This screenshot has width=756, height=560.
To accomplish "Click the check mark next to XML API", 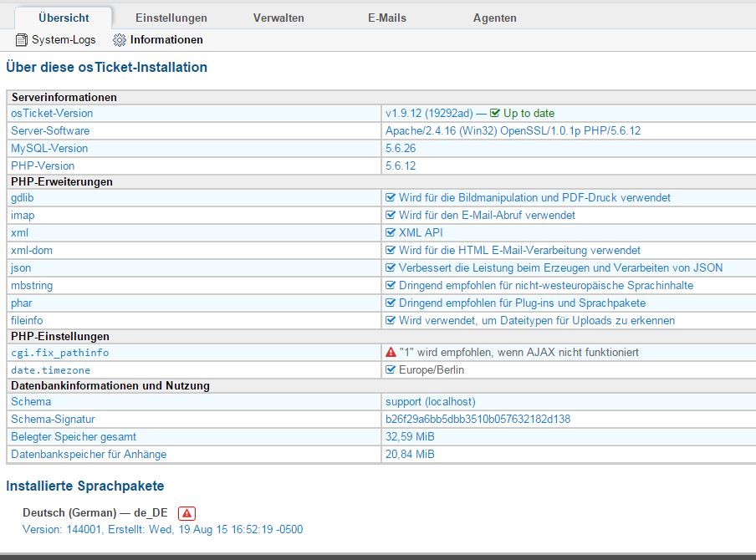I will (x=391, y=233).
